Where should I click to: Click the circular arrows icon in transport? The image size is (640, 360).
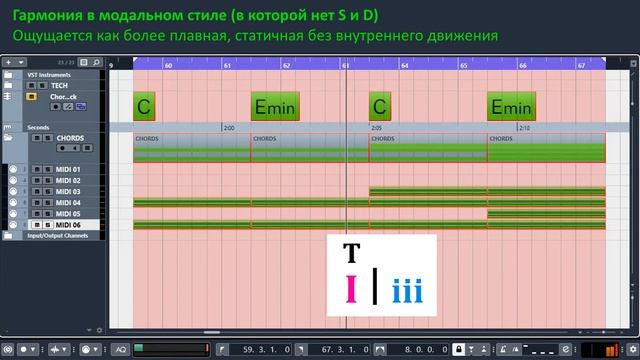coord(8,349)
